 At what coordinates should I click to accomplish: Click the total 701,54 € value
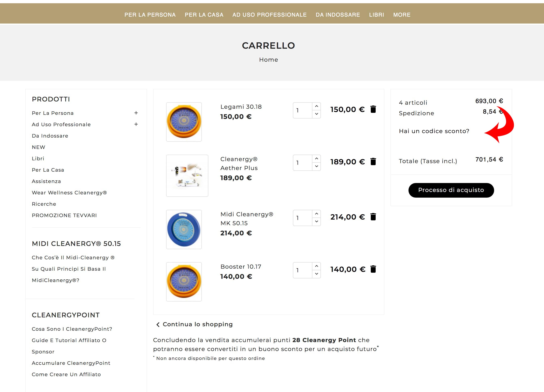[489, 159]
